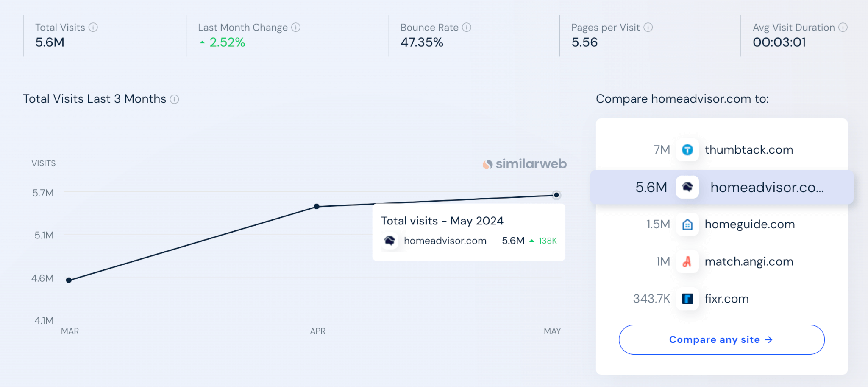Click the Avg Visit Duration info icon
The height and width of the screenshot is (387, 868).
pos(843,28)
